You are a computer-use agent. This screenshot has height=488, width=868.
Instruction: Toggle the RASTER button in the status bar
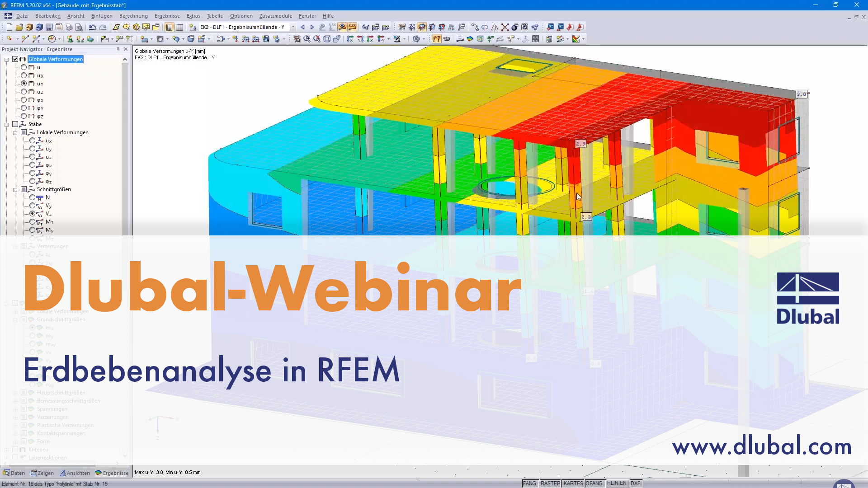pos(550,483)
